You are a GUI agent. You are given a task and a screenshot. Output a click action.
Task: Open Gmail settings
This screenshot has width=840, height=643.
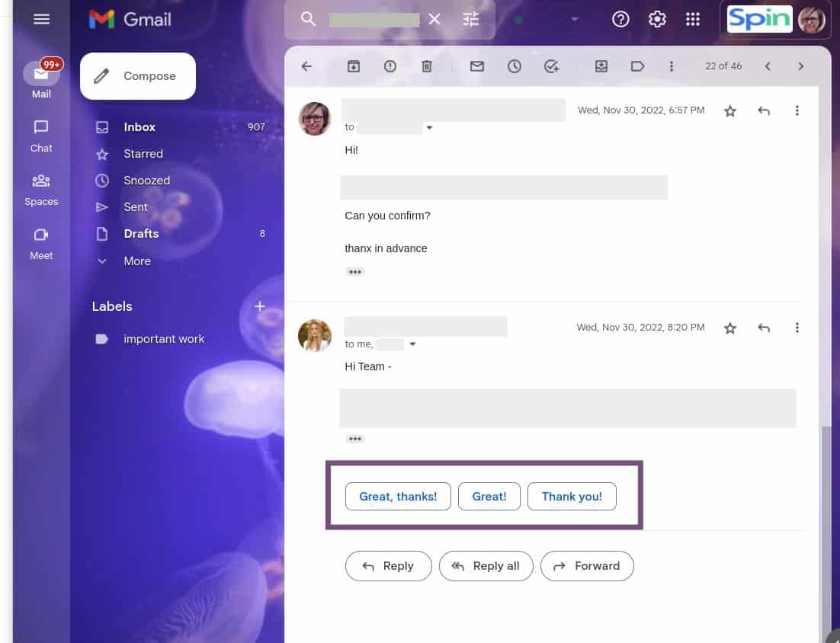click(656, 19)
